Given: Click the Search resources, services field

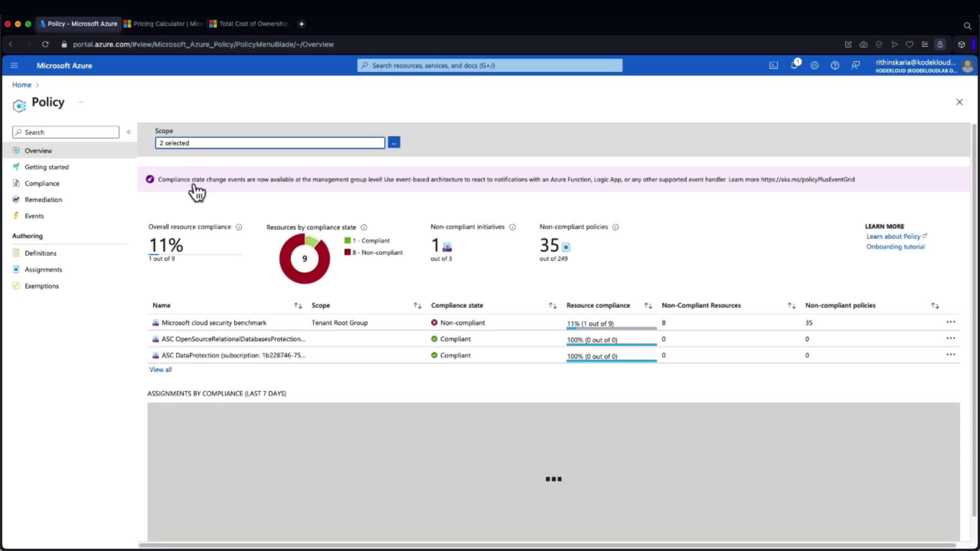Looking at the screenshot, I should (x=490, y=65).
